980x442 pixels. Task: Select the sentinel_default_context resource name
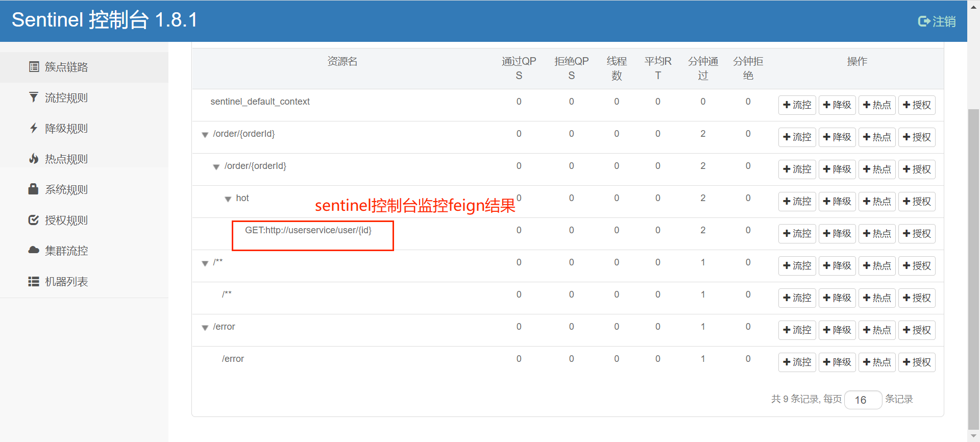(x=260, y=102)
